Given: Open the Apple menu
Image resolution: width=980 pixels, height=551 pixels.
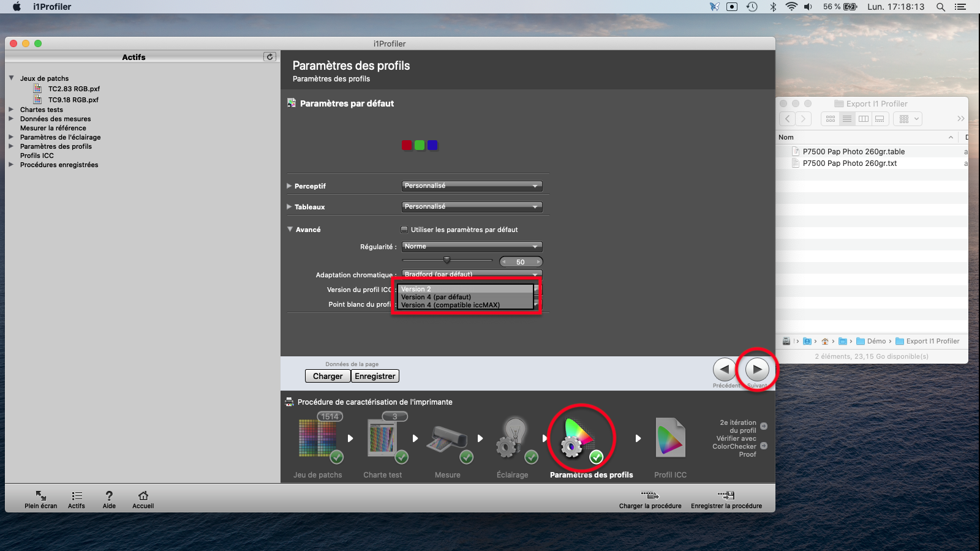Looking at the screenshot, I should [17, 7].
